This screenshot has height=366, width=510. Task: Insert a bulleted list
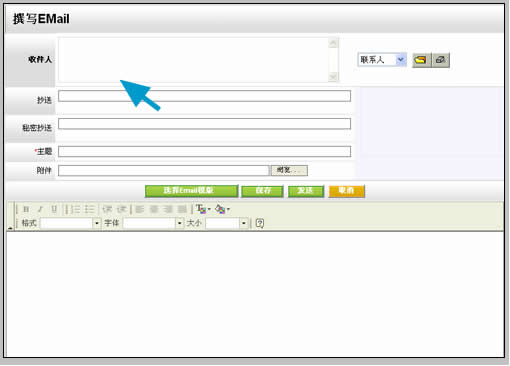click(89, 209)
